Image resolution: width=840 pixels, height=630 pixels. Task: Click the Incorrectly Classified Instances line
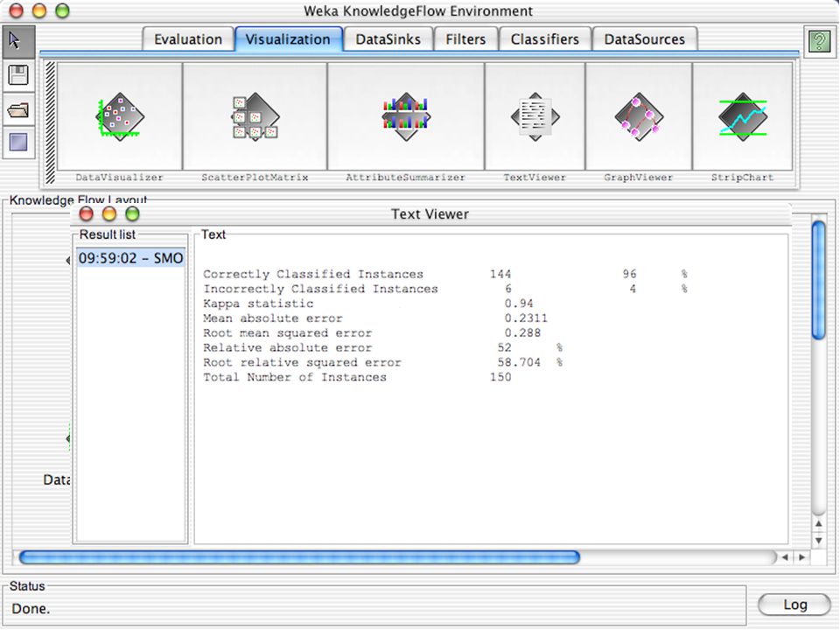point(445,289)
